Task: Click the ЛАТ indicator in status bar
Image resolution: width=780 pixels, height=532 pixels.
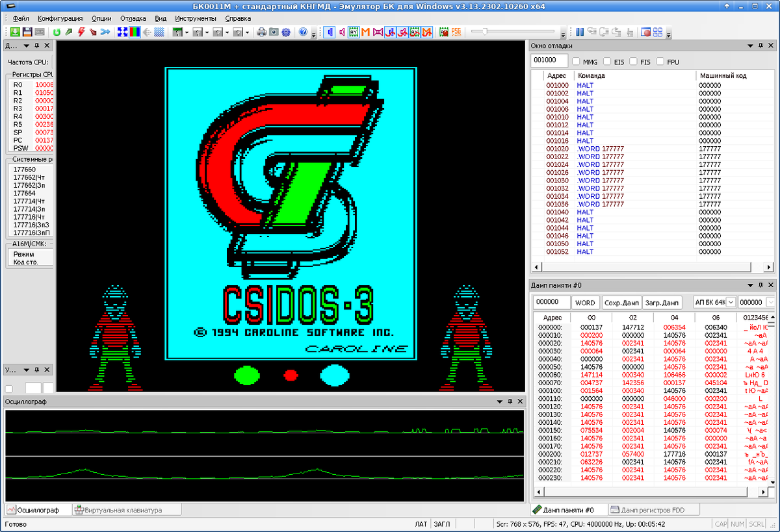Action: pyautogui.click(x=421, y=524)
